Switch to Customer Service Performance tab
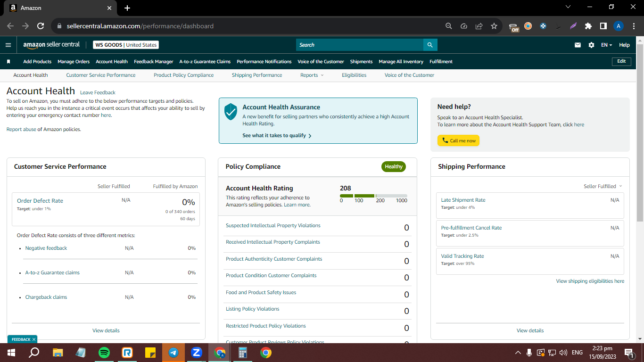The width and height of the screenshot is (644, 362). point(101,75)
